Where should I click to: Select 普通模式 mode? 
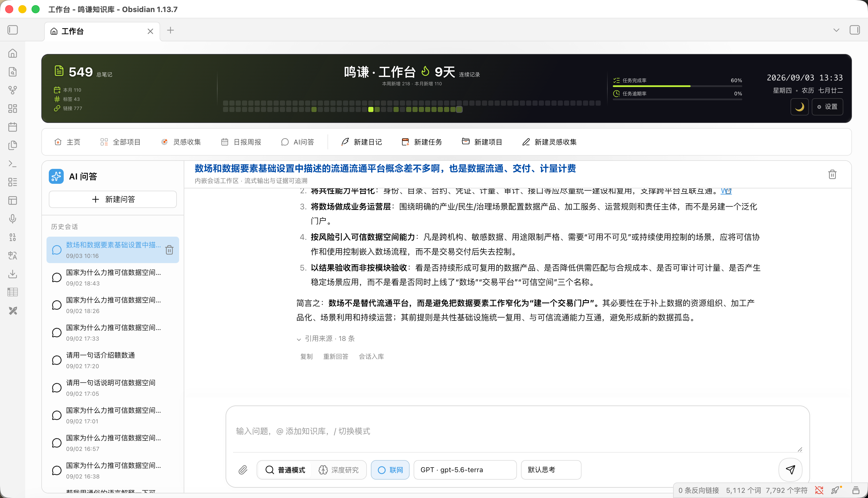pyautogui.click(x=285, y=470)
